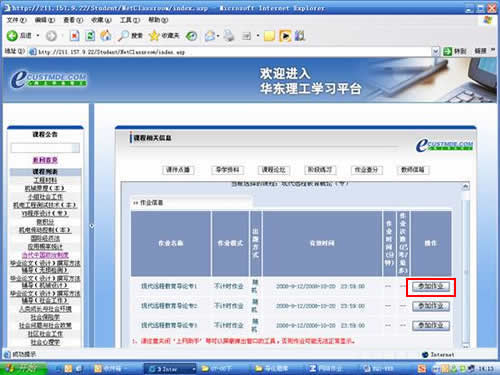
Task: Open the 微积分 course link
Action: [x=45, y=222]
